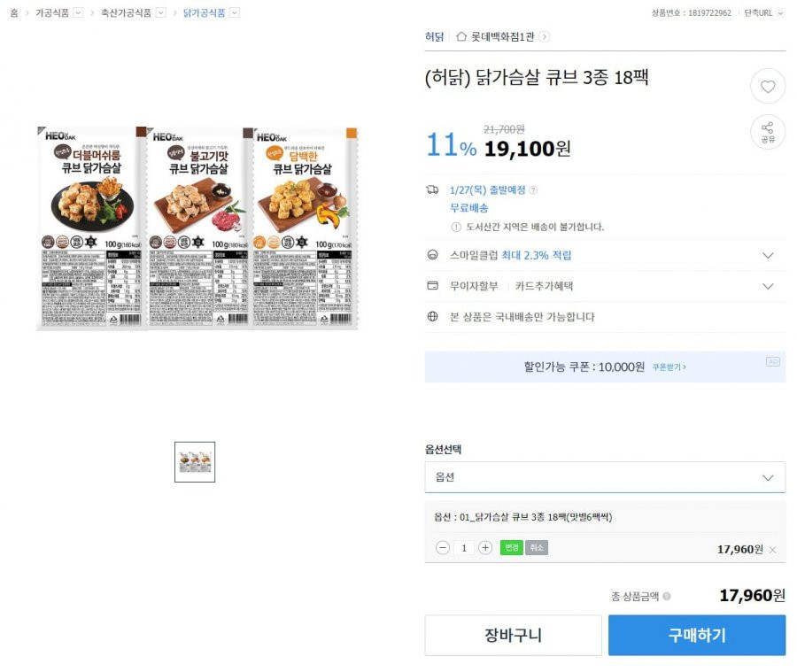Go to 홈 breadcrumb link
Viewport: 797px width, 672px height.
(x=14, y=12)
